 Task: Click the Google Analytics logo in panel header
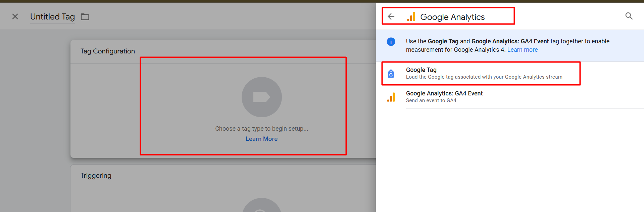click(411, 17)
